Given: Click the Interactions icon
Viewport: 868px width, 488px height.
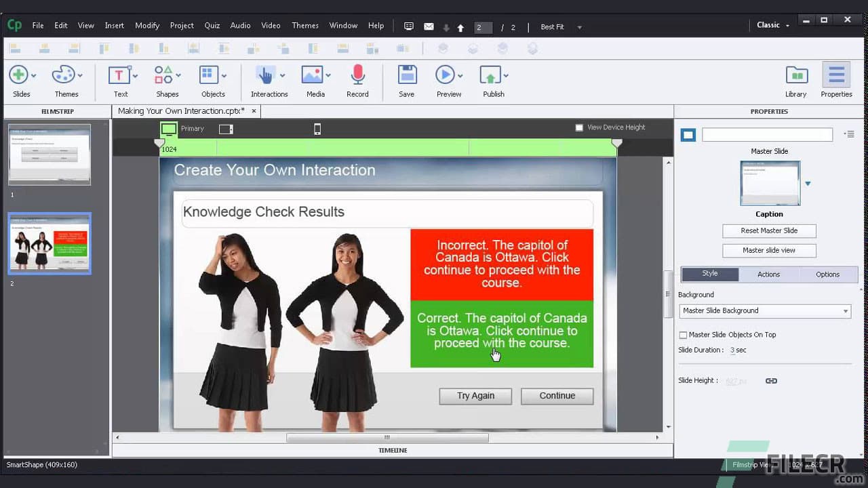Looking at the screenshot, I should pyautogui.click(x=266, y=77).
